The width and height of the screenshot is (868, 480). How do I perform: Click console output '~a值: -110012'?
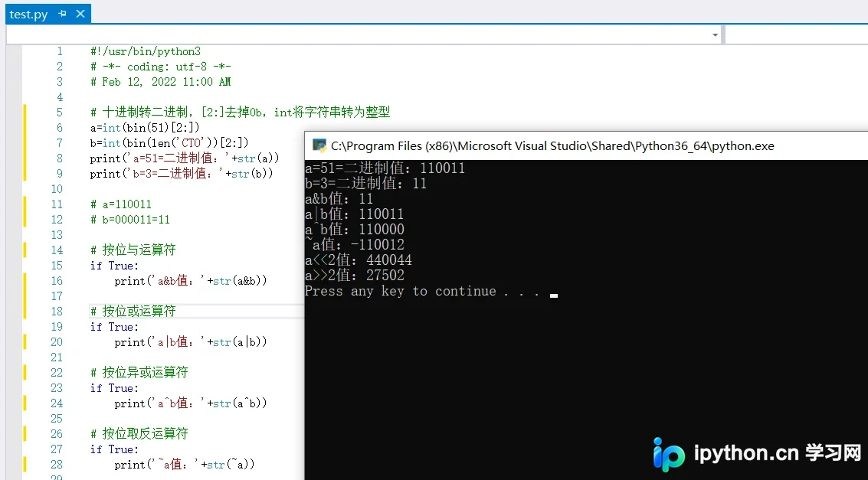(354, 244)
